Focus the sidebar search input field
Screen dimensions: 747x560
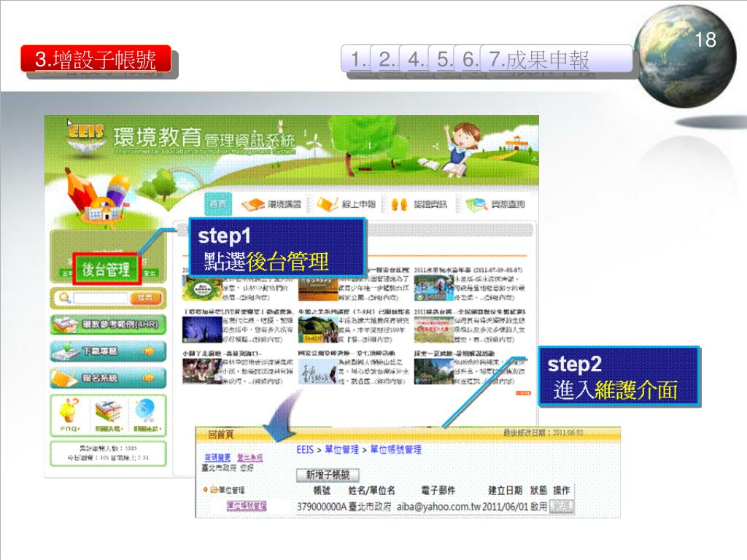pyautogui.click(x=101, y=298)
